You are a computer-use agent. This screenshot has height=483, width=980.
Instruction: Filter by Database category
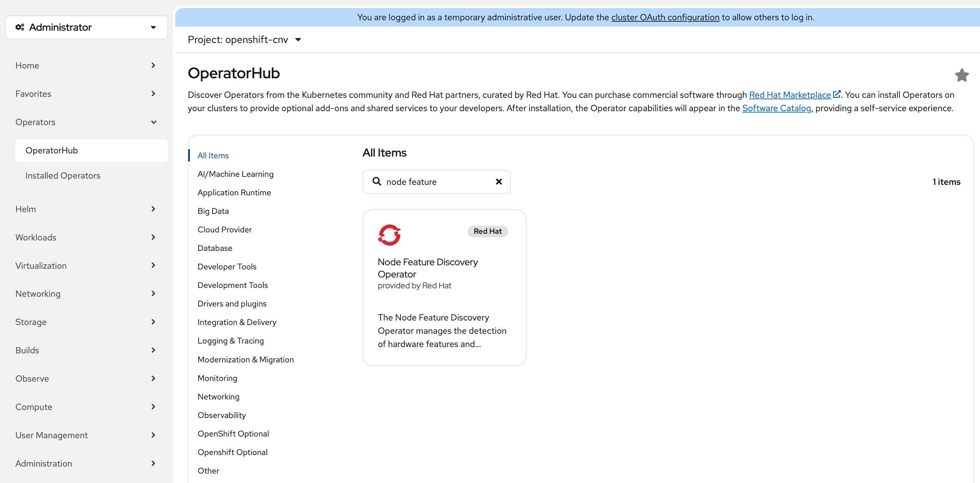214,248
